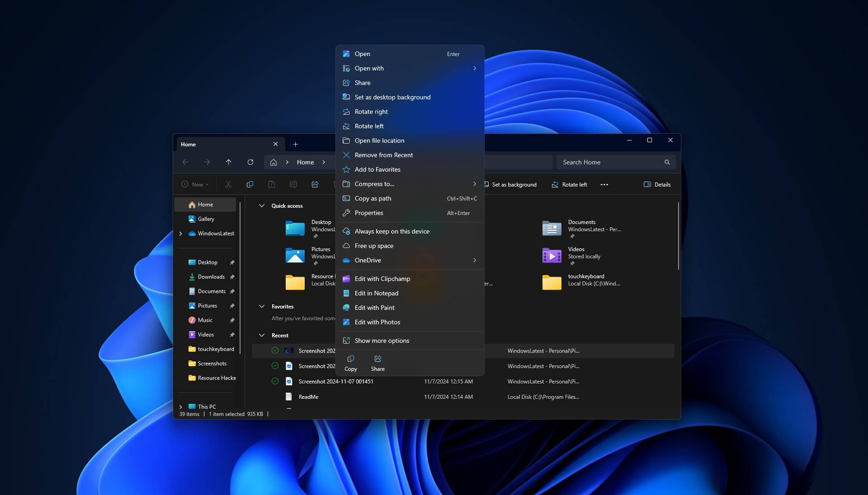Image resolution: width=868 pixels, height=495 pixels.
Task: Click the search magnifier icon
Action: click(667, 162)
